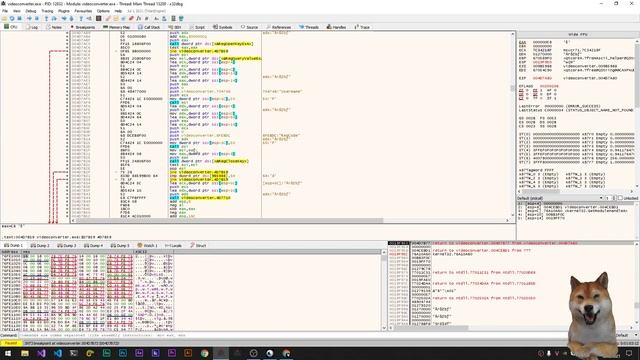Screen dimensions: 640x360
Task: Switch to the Log tab
Action: point(31,27)
